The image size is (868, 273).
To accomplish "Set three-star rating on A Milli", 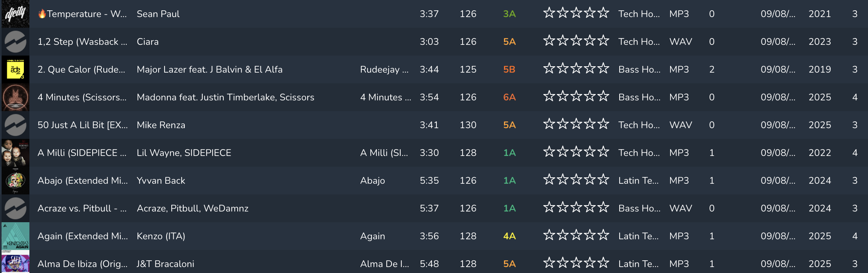I will click(576, 152).
